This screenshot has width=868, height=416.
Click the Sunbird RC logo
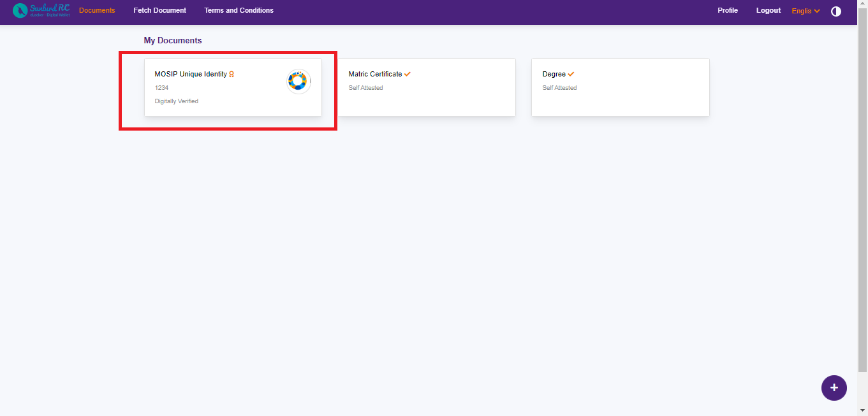click(41, 11)
